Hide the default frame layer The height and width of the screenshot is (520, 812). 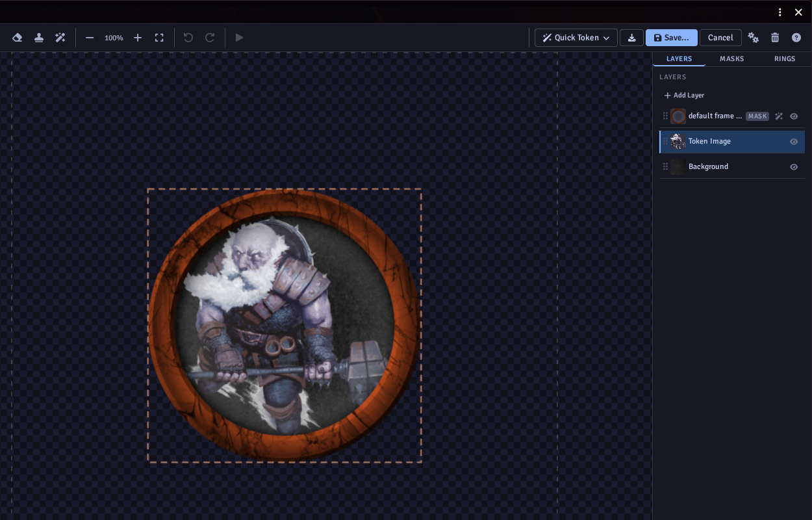794,116
